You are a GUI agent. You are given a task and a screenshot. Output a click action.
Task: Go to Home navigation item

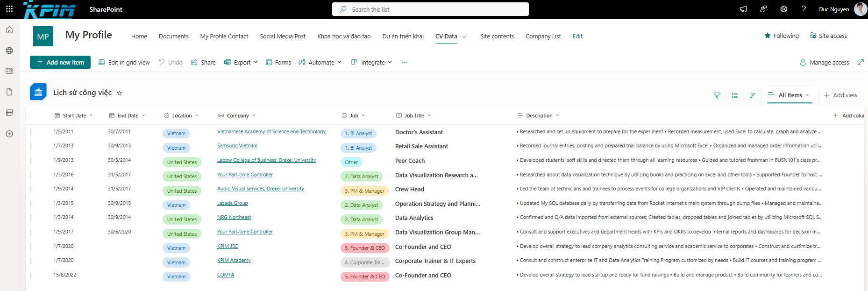[139, 36]
